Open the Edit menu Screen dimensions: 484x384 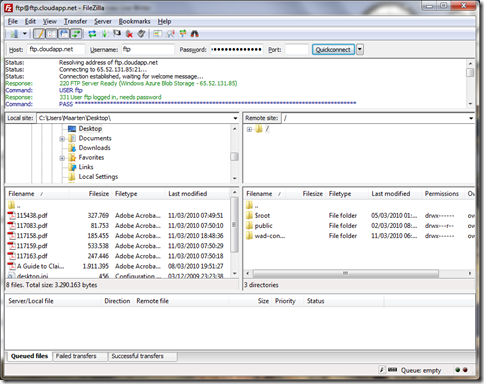coord(30,22)
